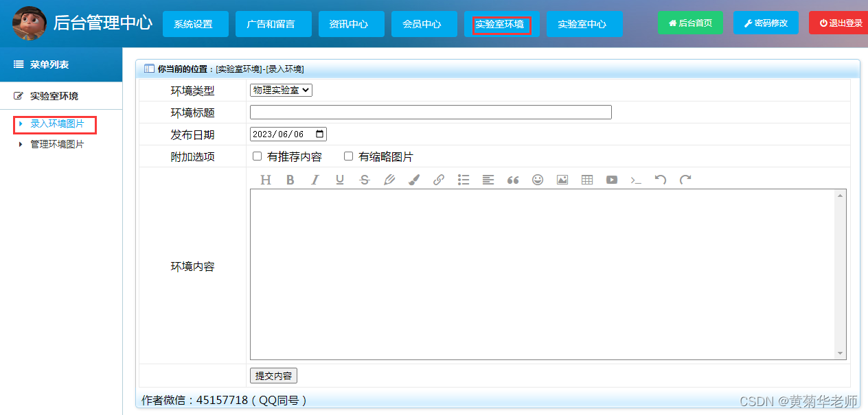This screenshot has width=868, height=415.
Task: Open the date picker calendar icon
Action: [319, 134]
